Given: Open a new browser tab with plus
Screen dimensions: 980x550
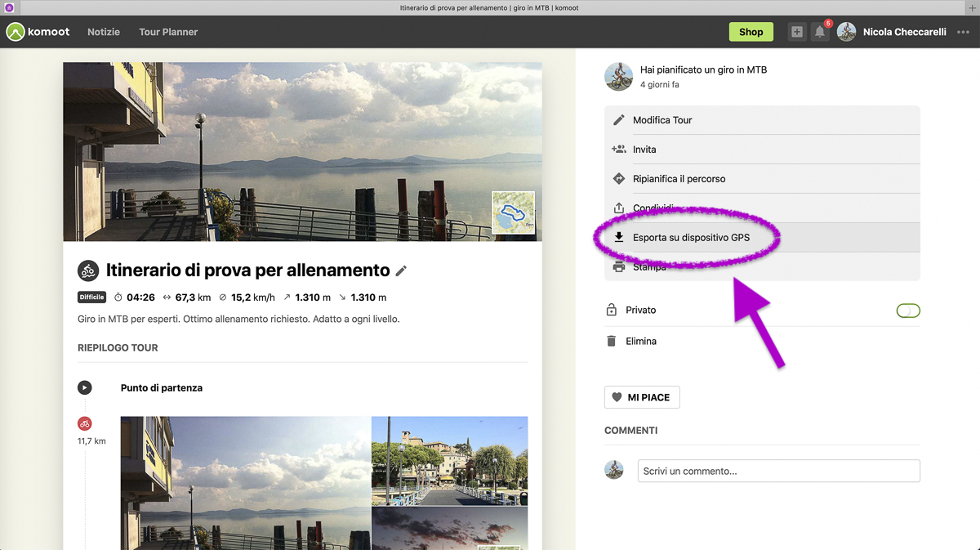Looking at the screenshot, I should (972, 7).
